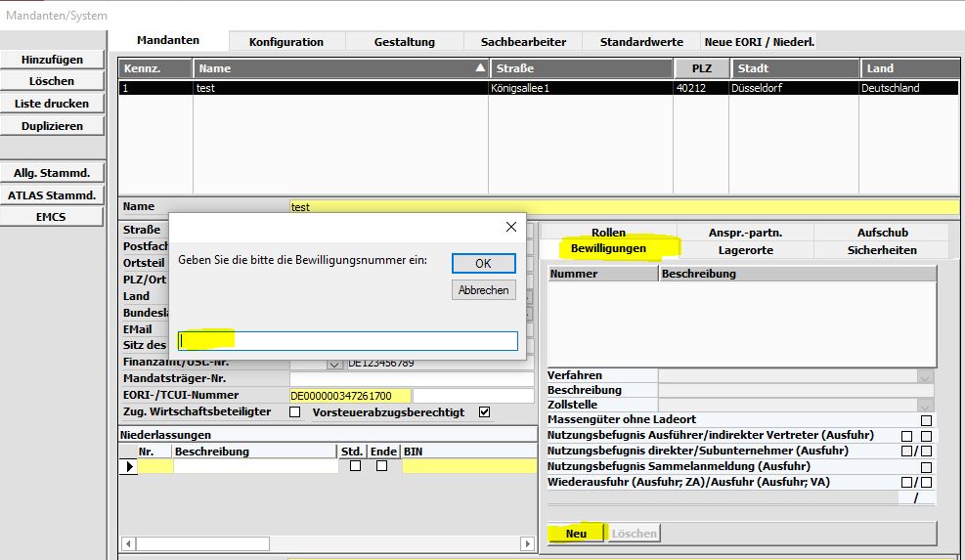Open ATLAS Stammd. section
The height and width of the screenshot is (560, 965).
(x=52, y=195)
